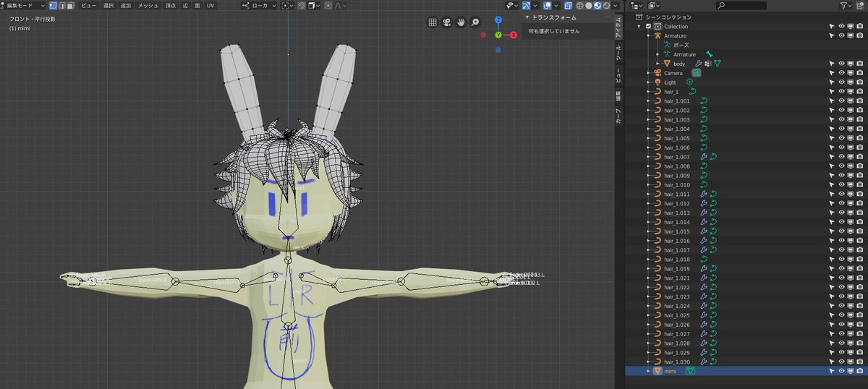
Task: Click the pan view hand icon
Action: pos(461,22)
